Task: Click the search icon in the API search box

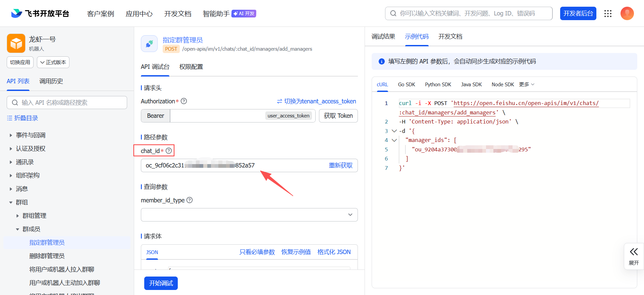Action: pyautogui.click(x=15, y=103)
